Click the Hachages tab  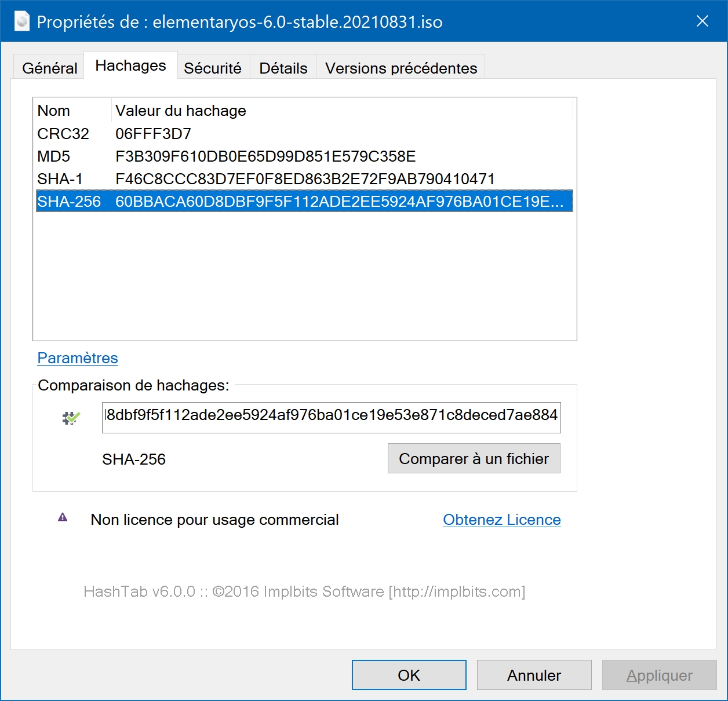130,65
